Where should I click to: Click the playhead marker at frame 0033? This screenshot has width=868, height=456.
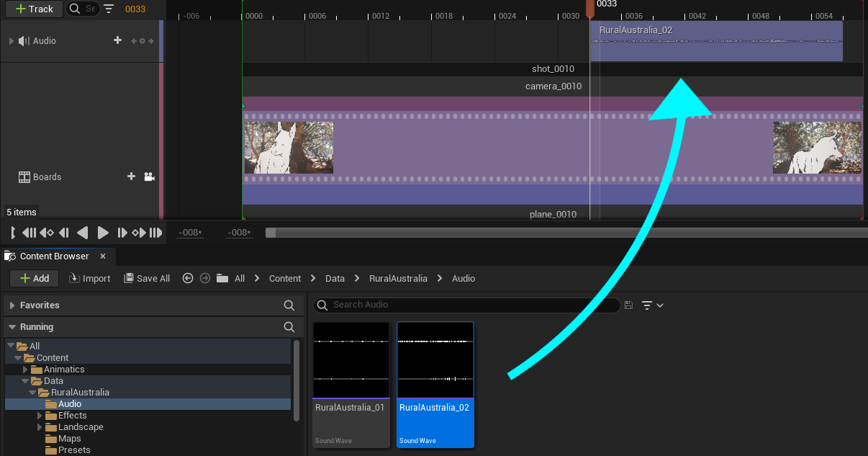(590, 9)
